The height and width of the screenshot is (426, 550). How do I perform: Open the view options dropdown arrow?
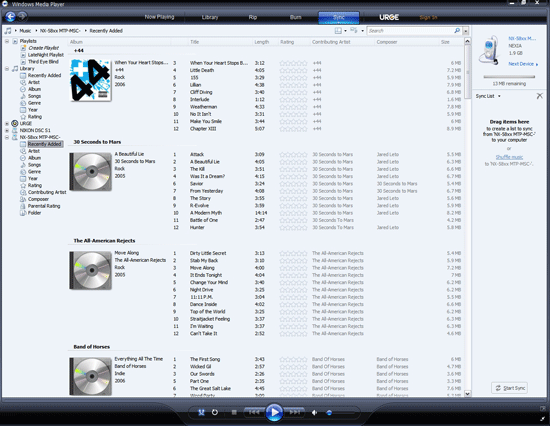click(x=362, y=31)
